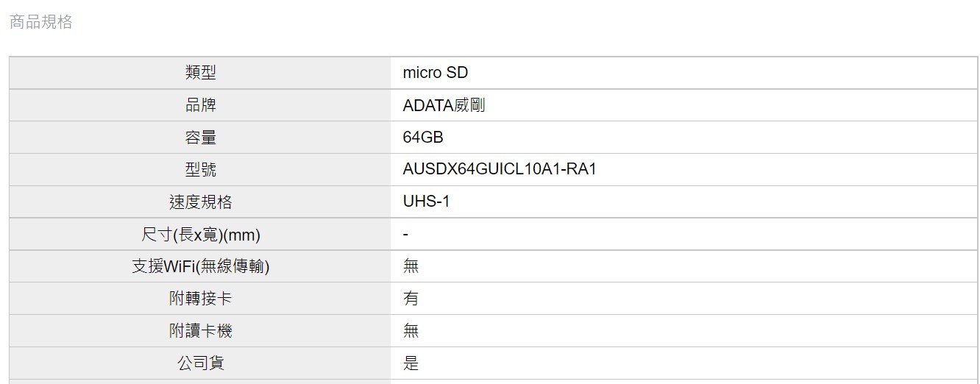The width and height of the screenshot is (980, 384).
Task: Click the 是 value for 公司貨
Action: click(411, 363)
